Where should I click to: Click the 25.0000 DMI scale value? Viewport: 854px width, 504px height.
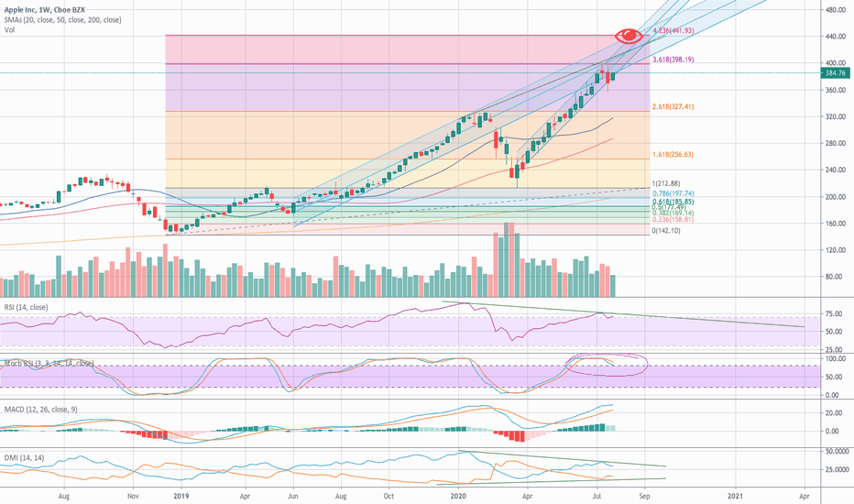pos(838,470)
